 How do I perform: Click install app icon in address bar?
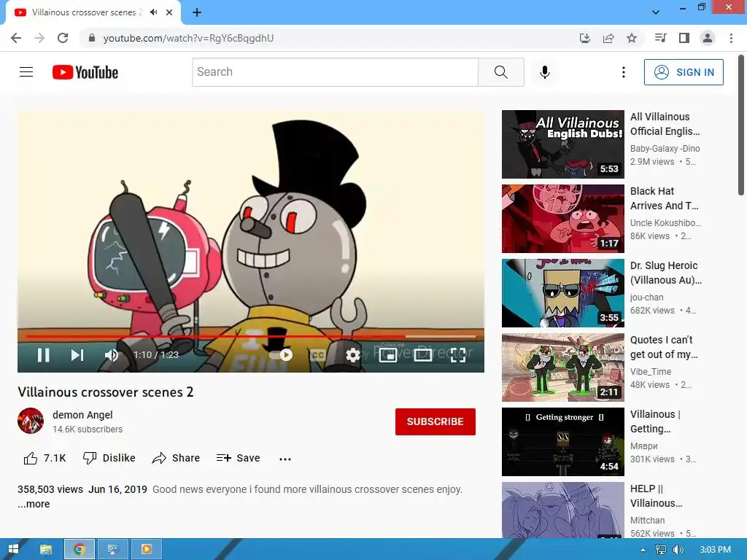(x=585, y=38)
